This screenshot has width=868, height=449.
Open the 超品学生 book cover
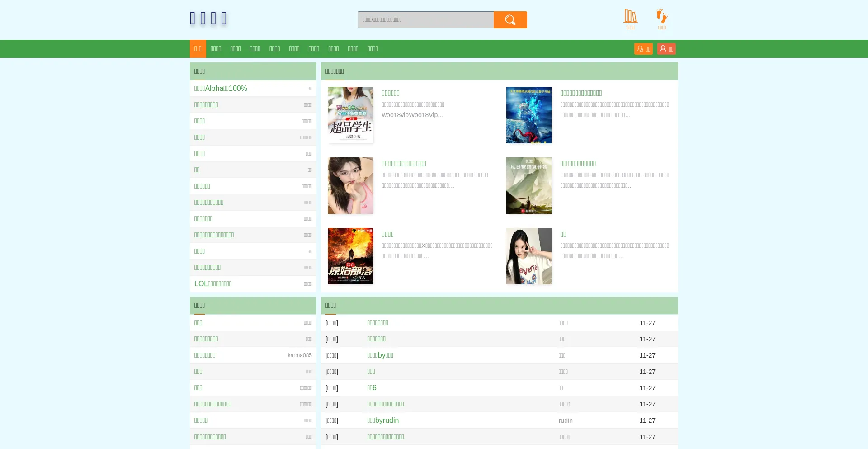coord(350,115)
